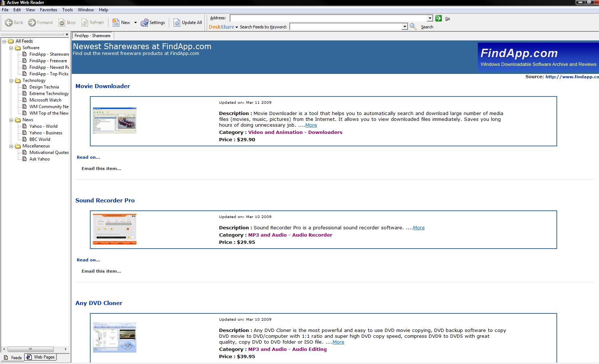599x364 pixels.
Task: Open the findapp.com Source link
Action: pos(572,77)
